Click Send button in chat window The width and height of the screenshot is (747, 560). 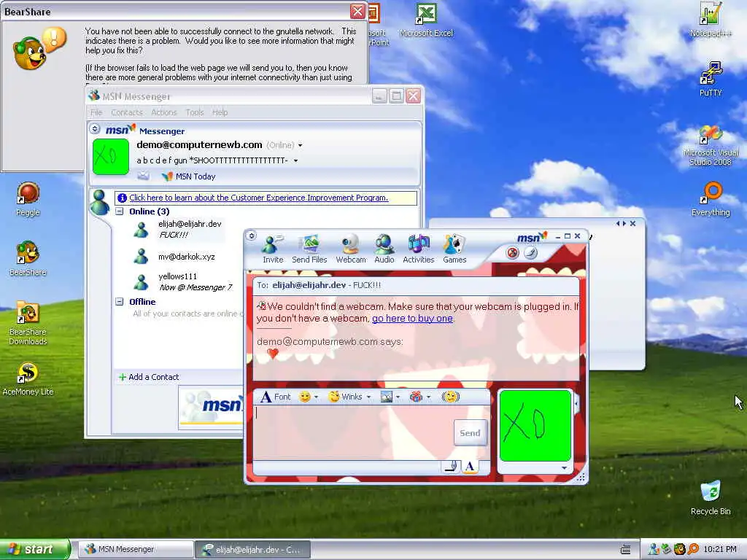(x=471, y=433)
